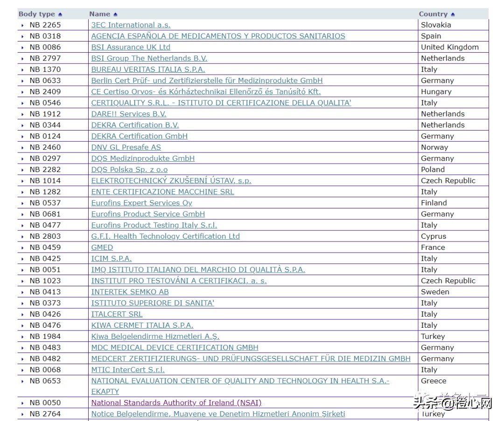Expand the NB 2460 row arrow
The height and width of the screenshot is (421, 504).
point(22,148)
